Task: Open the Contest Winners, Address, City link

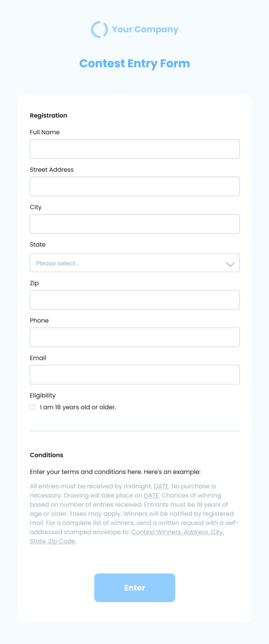Action: click(x=178, y=532)
